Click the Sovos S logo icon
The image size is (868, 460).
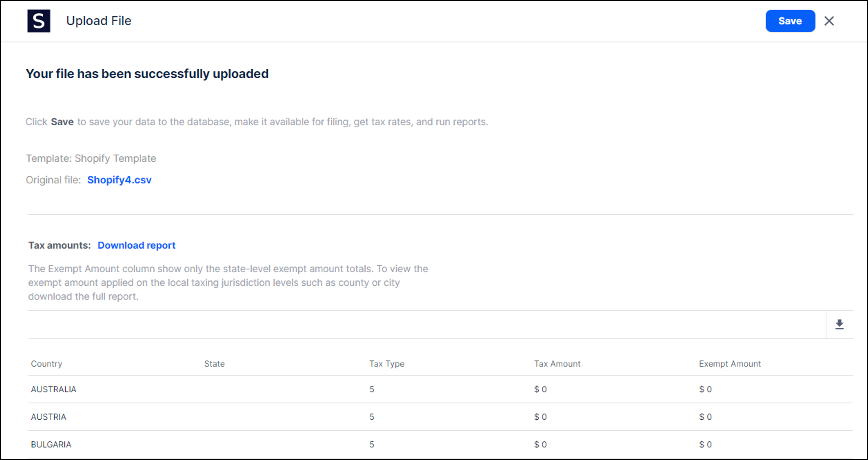pyautogui.click(x=39, y=21)
